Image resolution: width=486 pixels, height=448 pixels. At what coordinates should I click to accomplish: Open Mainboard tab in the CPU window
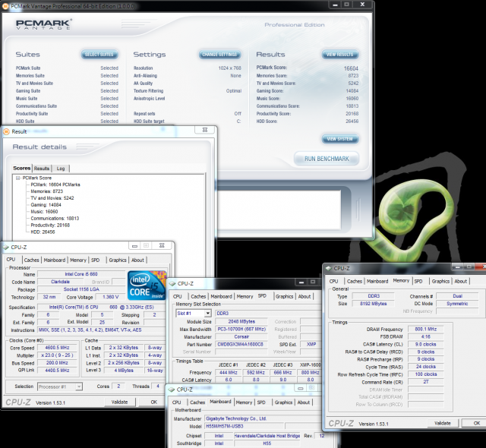54,260
